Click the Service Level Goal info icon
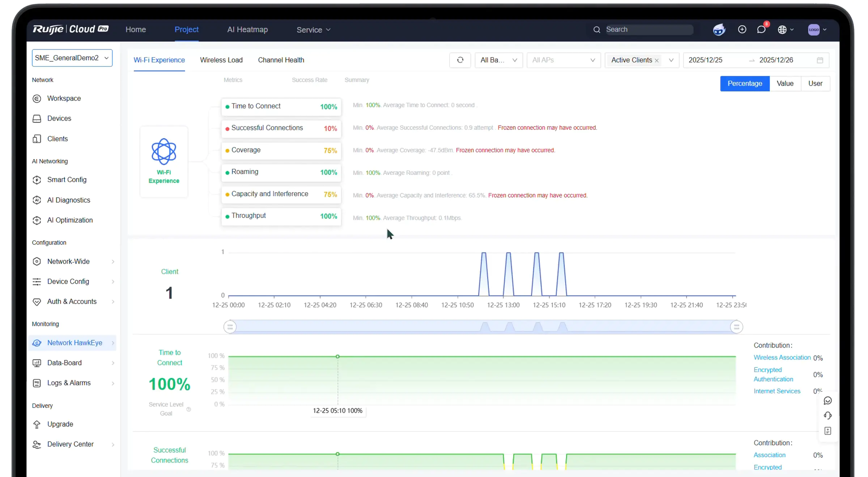 189,409
